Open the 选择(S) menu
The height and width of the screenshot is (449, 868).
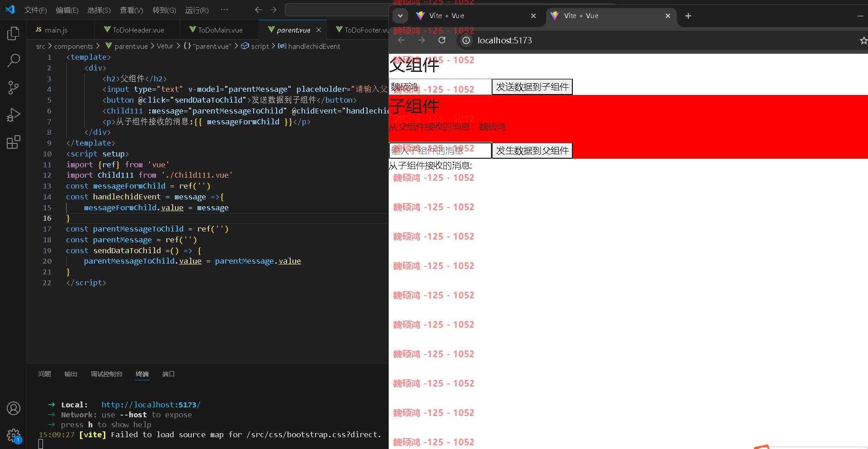99,10
